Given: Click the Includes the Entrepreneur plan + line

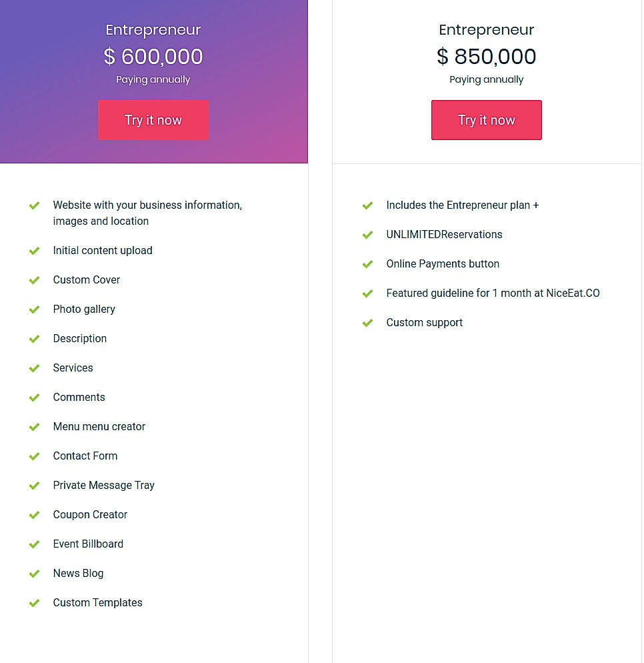Looking at the screenshot, I should pyautogui.click(x=462, y=205).
